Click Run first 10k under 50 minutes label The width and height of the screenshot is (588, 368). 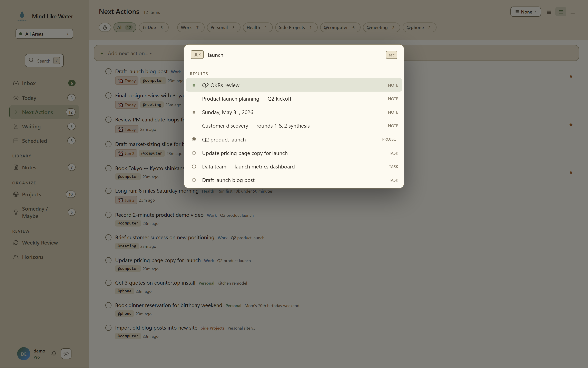tap(245, 191)
